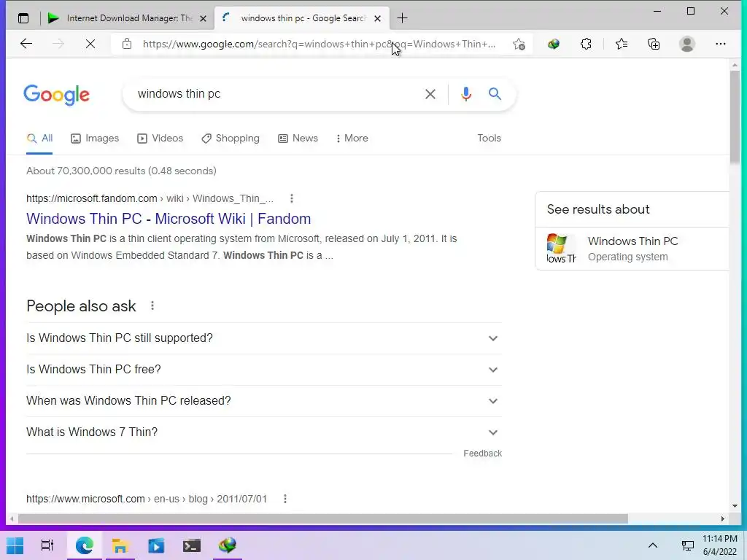Switch to Videos results
747x560 pixels.
coord(160,138)
